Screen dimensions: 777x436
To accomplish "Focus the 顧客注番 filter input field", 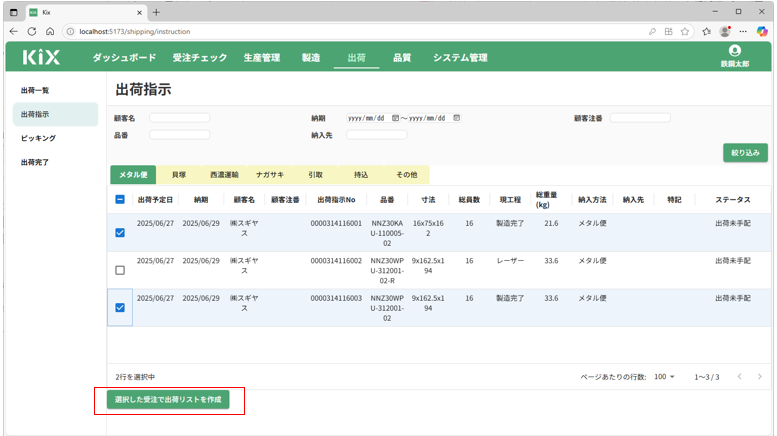I will pyautogui.click(x=640, y=118).
